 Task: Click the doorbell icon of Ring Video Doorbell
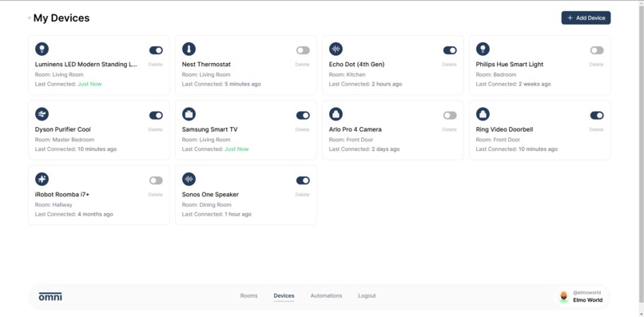[x=483, y=114]
